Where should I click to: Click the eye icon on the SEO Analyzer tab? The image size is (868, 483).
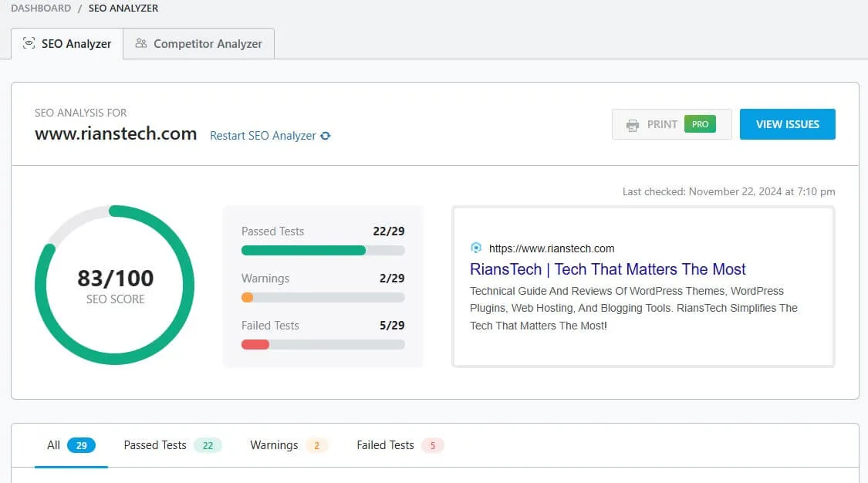click(29, 44)
